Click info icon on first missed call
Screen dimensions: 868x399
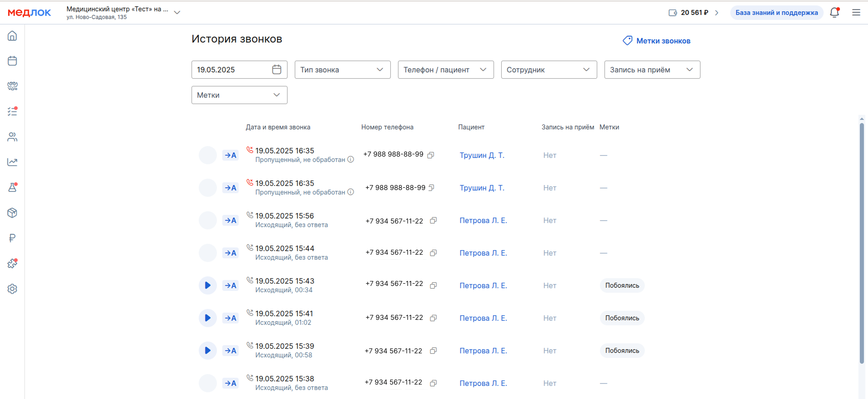[x=350, y=160]
